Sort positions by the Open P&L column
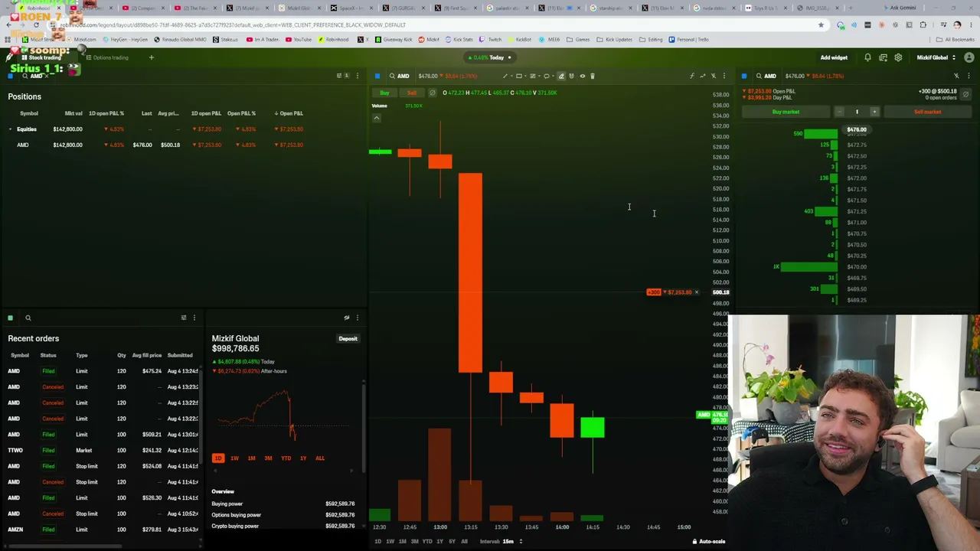Screen dimensions: 980x551 coord(290,113)
